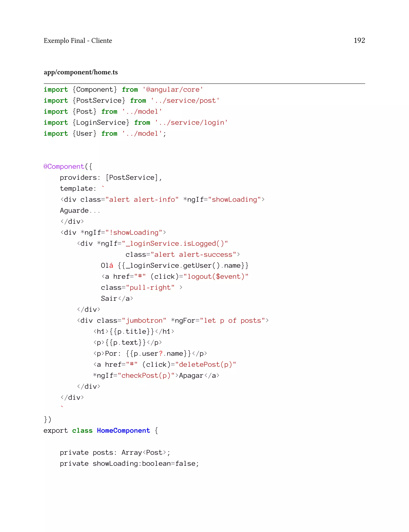Click the "alert alert-success" class string

tap(193, 255)
